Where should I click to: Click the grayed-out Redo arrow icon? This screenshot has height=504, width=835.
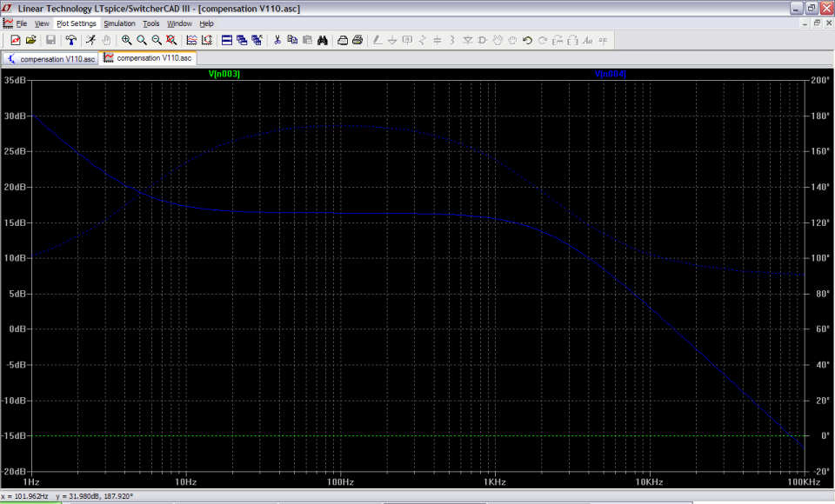[x=543, y=40]
